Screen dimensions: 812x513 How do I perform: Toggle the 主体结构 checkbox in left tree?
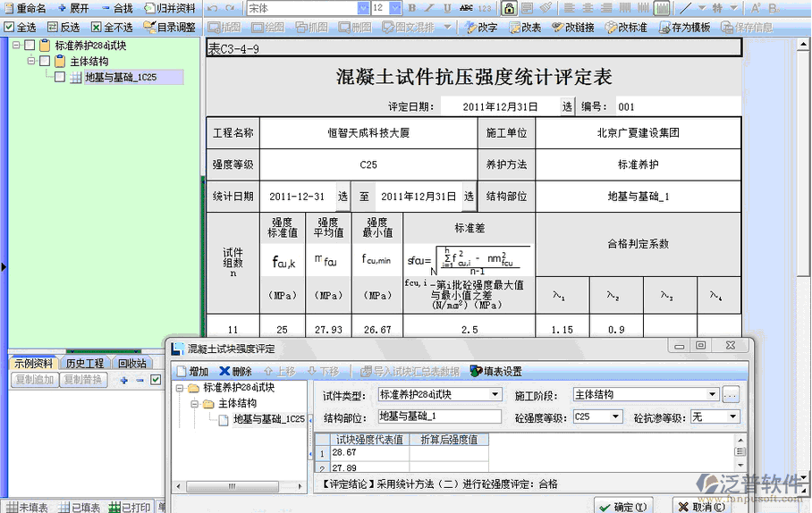(x=45, y=62)
